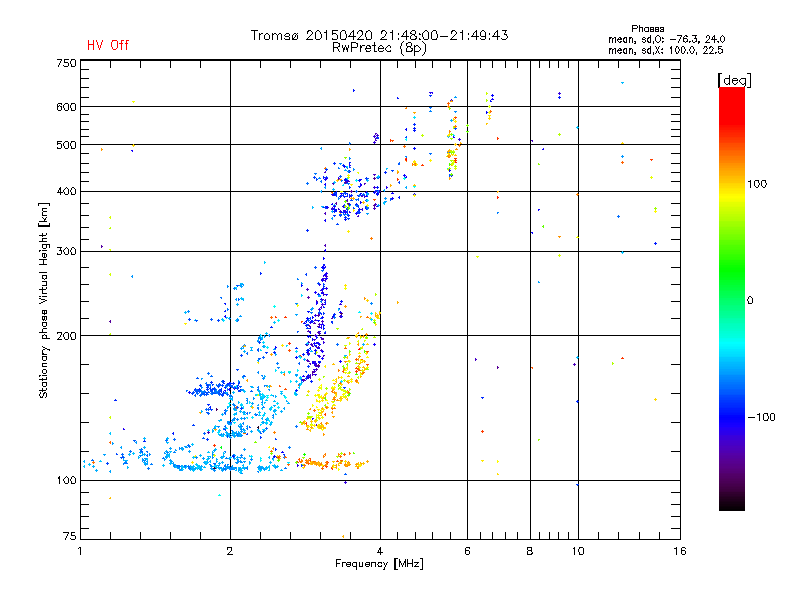The image size is (800, 600).
Task: Click the 'Stationary phase Virtual Height [km]' axis label
Action: [44, 300]
